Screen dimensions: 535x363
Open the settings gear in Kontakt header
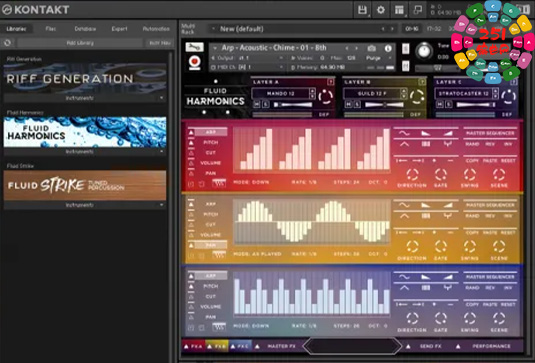(x=380, y=10)
